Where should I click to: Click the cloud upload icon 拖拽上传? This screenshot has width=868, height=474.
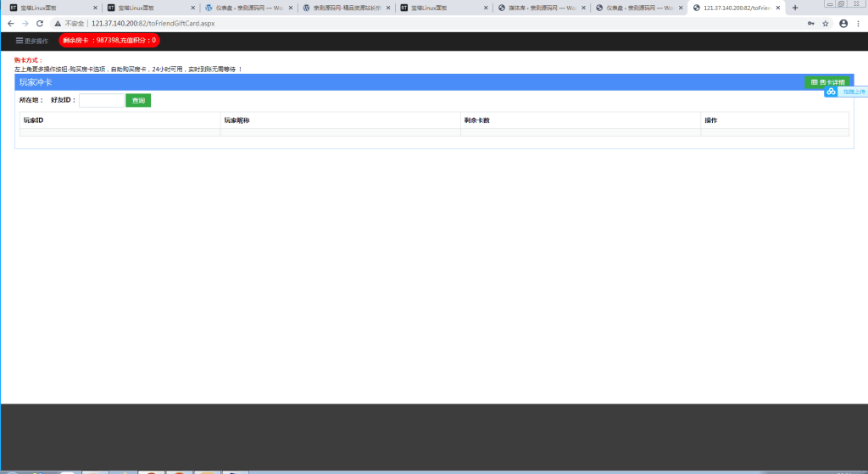(x=832, y=92)
